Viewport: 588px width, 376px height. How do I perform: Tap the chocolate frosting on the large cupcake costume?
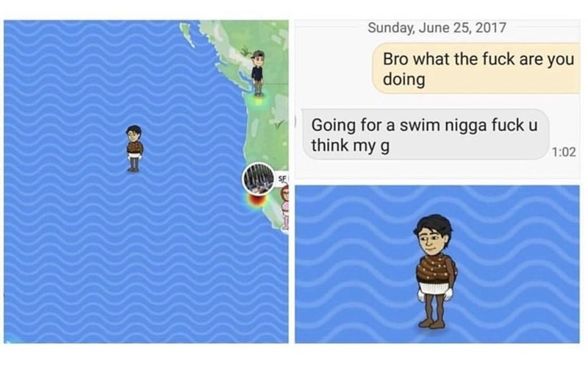click(x=435, y=269)
